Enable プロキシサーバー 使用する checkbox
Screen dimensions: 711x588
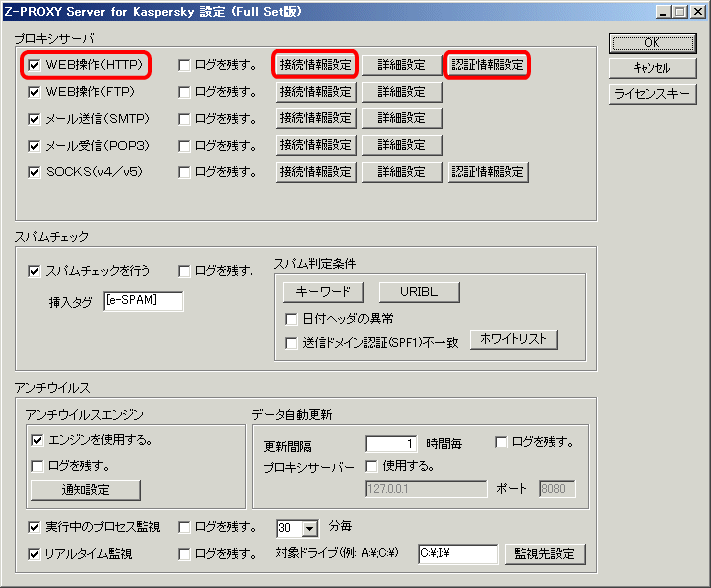371,466
